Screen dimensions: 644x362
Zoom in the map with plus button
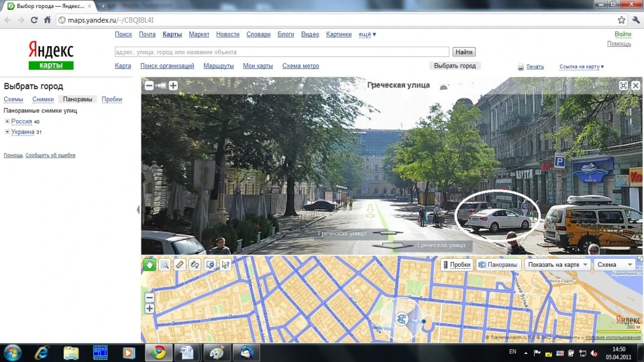[150, 308]
